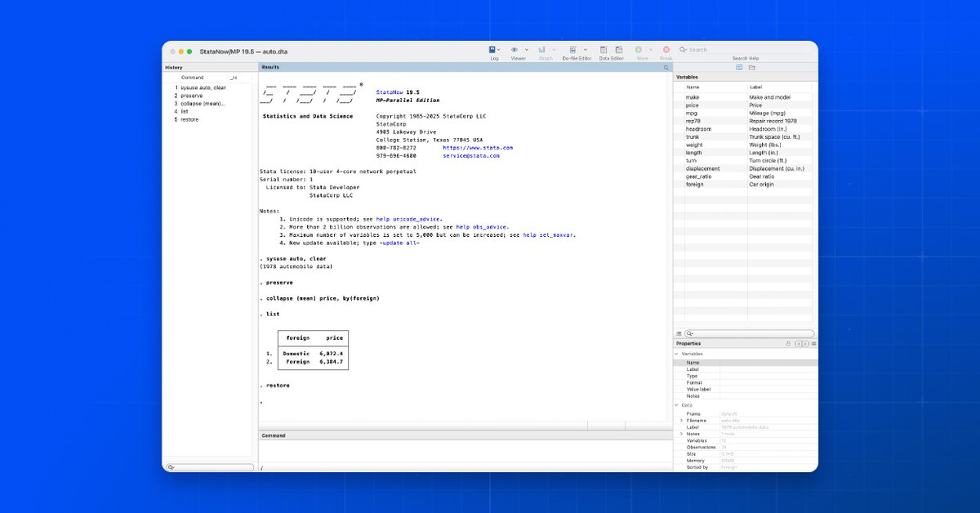Collapse the Data section in Properties
The height and width of the screenshot is (513, 980).
click(676, 405)
